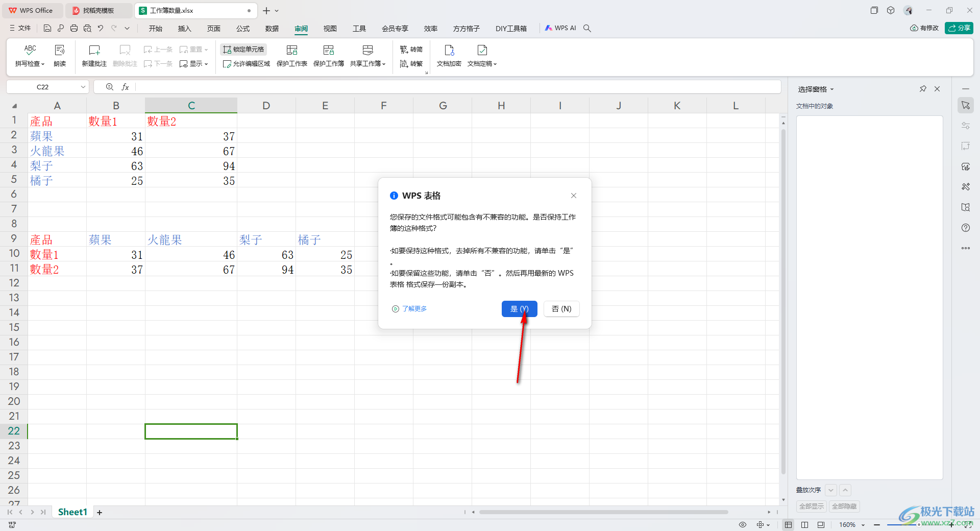Click the more options dots in sidebar
980x531 pixels.
[x=966, y=248]
